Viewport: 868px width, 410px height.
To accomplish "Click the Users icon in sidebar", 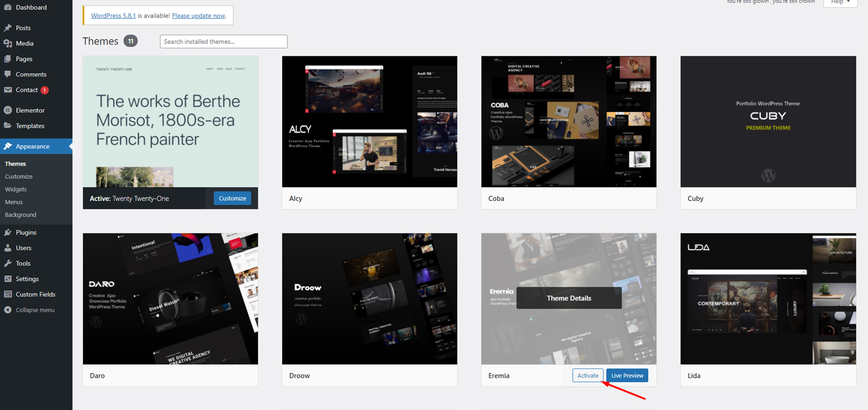I will 8,248.
